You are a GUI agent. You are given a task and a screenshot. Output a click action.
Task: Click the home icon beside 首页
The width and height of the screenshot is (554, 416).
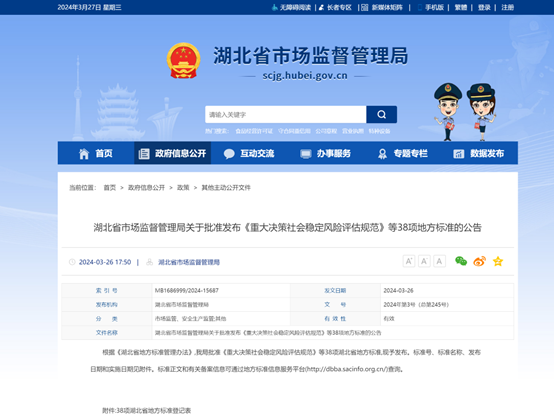[x=84, y=153]
